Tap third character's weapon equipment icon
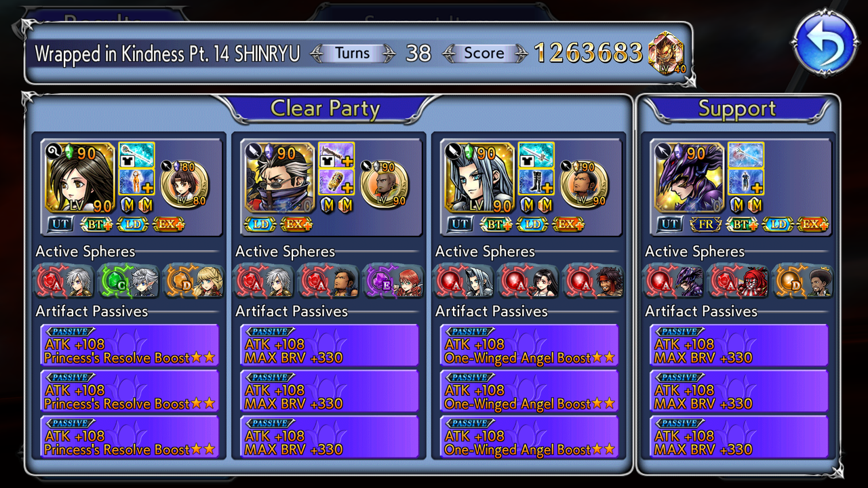This screenshot has height=488, width=868. coord(536,155)
